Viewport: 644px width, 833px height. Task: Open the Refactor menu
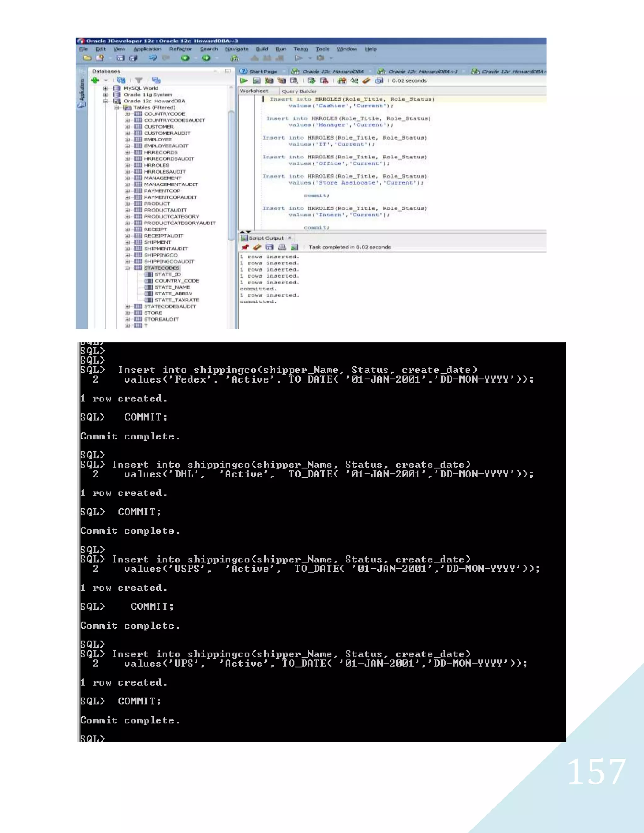click(180, 49)
